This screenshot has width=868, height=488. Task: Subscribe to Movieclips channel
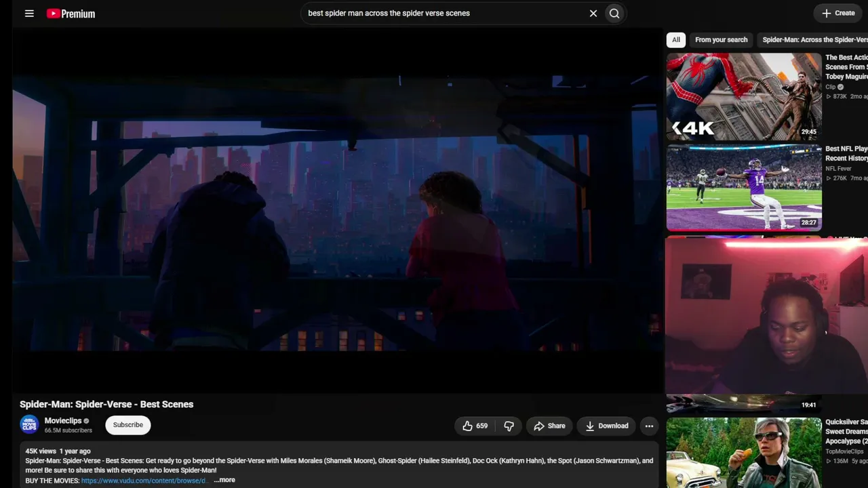coord(128,425)
